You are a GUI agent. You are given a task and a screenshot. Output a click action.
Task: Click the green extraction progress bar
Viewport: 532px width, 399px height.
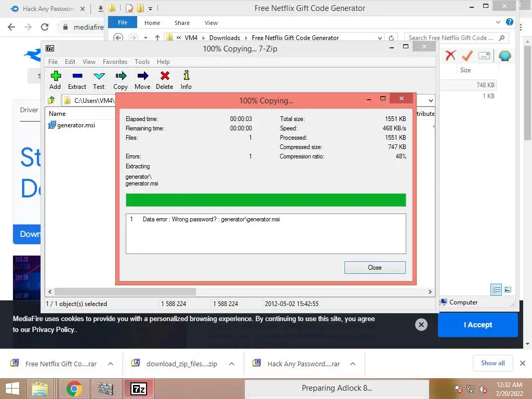pos(265,200)
